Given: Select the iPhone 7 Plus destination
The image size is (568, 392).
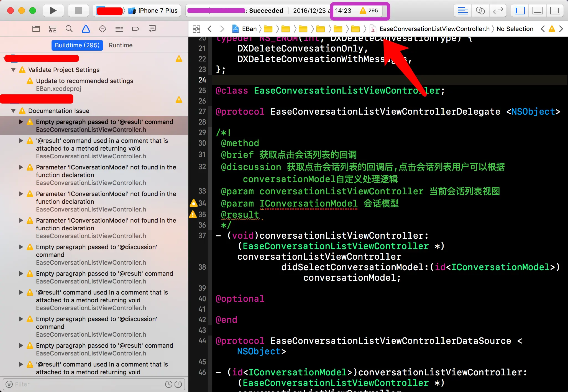Looking at the screenshot, I should point(157,11).
